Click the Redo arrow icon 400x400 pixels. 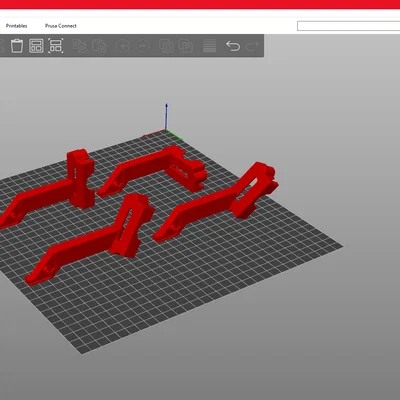pos(252,46)
